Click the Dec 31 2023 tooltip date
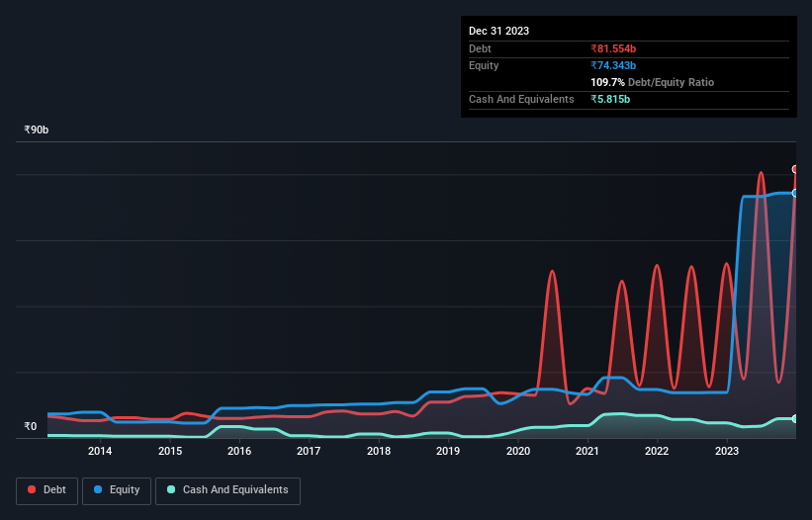812x520 pixels. tap(498, 31)
